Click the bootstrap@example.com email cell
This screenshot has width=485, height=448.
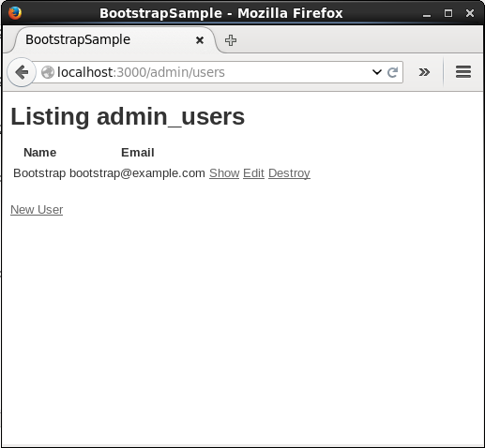click(137, 172)
